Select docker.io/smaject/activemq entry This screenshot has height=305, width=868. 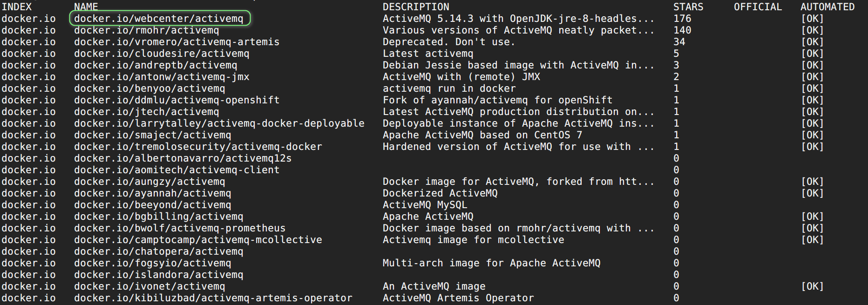[x=153, y=135]
